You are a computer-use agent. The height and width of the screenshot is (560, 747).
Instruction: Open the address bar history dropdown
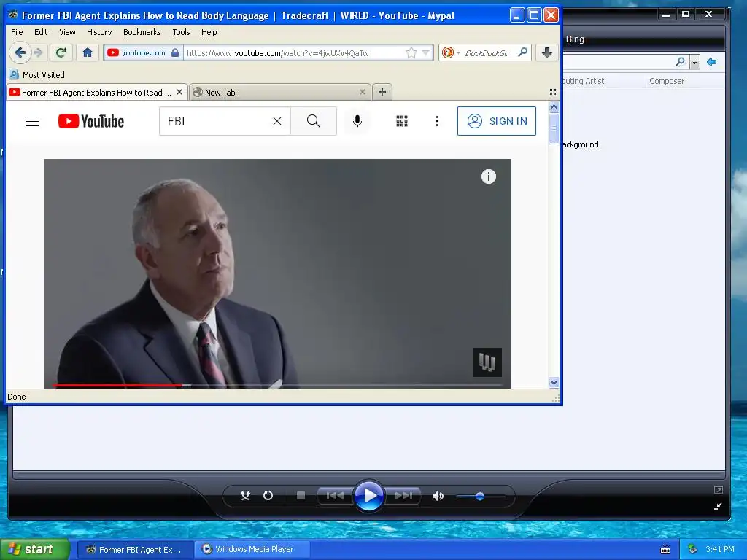(426, 52)
